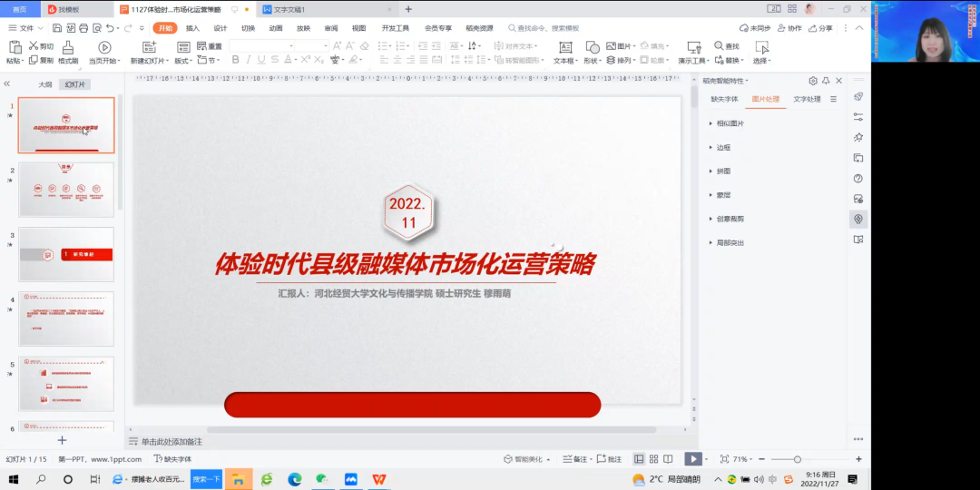Image resolution: width=980 pixels, height=490 pixels.
Task: Click the Paste (粘贴) clipboard icon
Action: (15, 47)
